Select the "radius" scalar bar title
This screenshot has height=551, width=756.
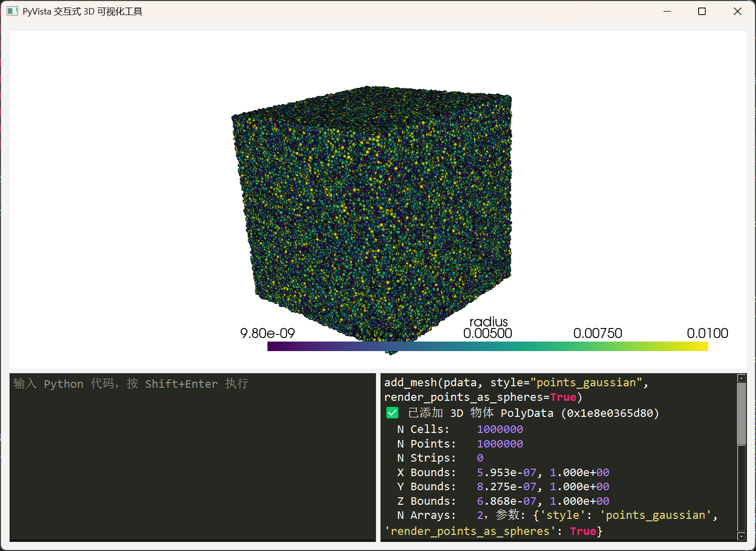488,321
